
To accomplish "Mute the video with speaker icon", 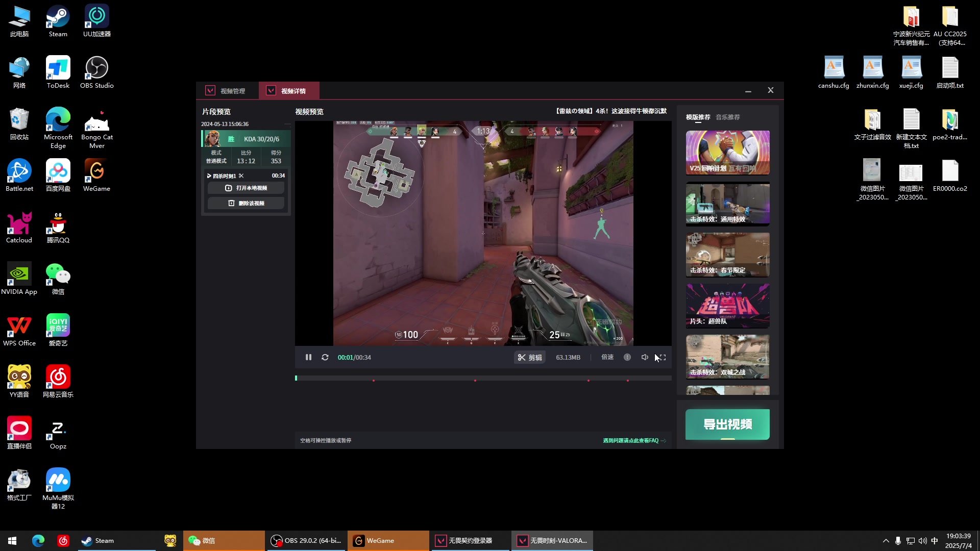I will [x=645, y=357].
